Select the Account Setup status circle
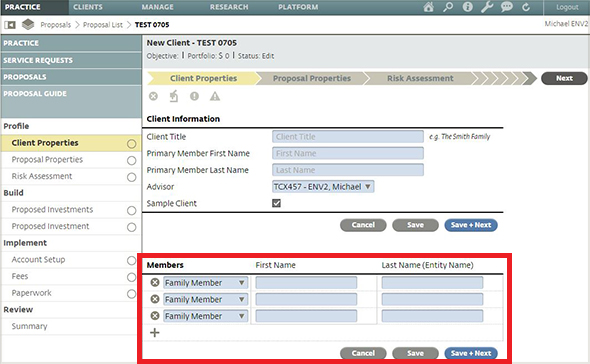The height and width of the screenshot is (364, 590). (x=131, y=260)
